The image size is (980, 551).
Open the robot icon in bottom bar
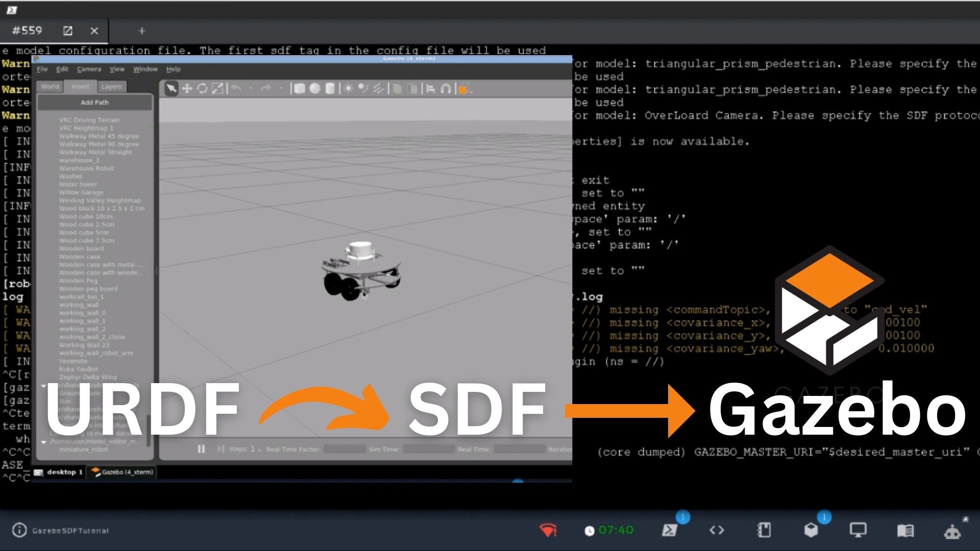tap(952, 531)
